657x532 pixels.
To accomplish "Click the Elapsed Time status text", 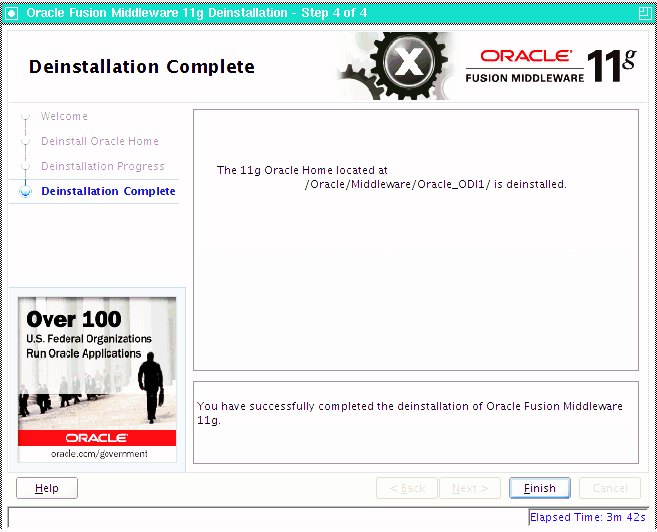I will click(x=588, y=517).
